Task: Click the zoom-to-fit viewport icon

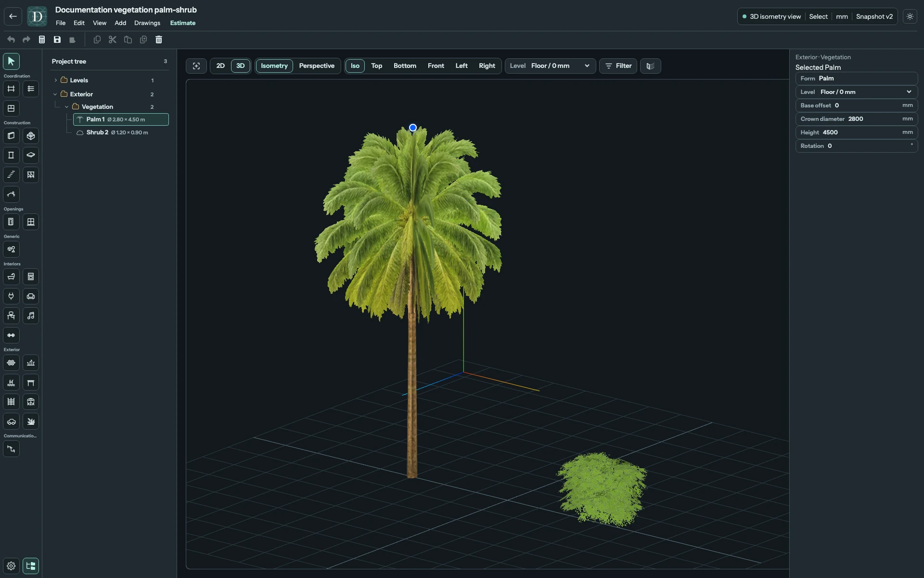Action: pos(196,66)
